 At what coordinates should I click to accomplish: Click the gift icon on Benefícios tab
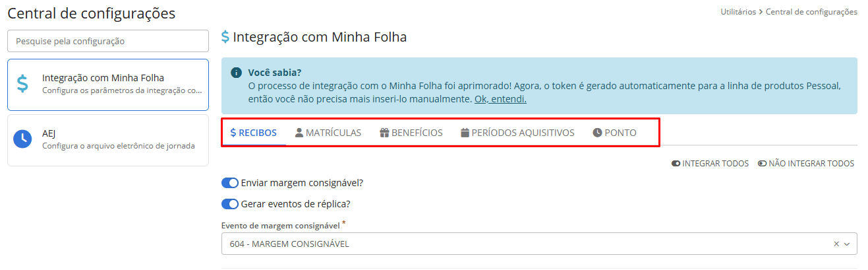(x=384, y=133)
